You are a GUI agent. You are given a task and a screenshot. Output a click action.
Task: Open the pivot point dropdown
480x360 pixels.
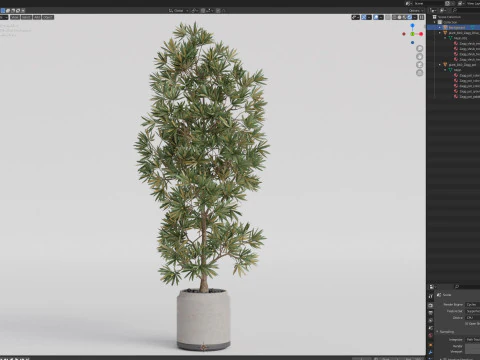(x=195, y=11)
